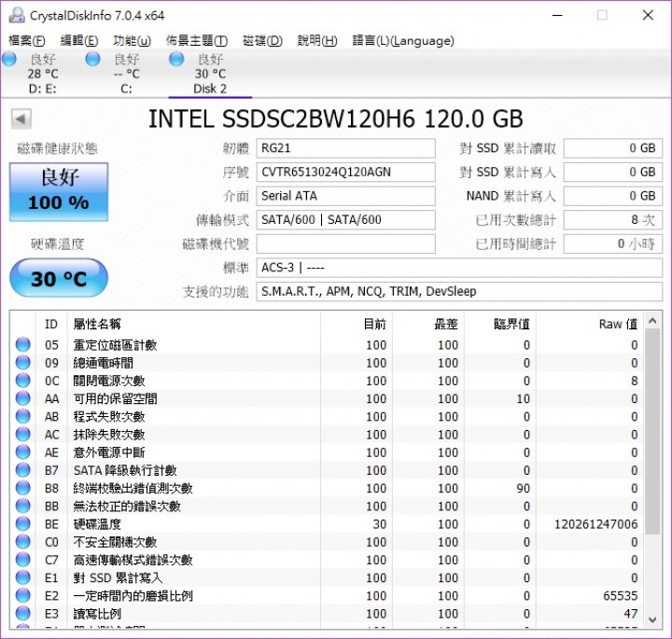Click the 良好 100 % health status button

(x=59, y=192)
